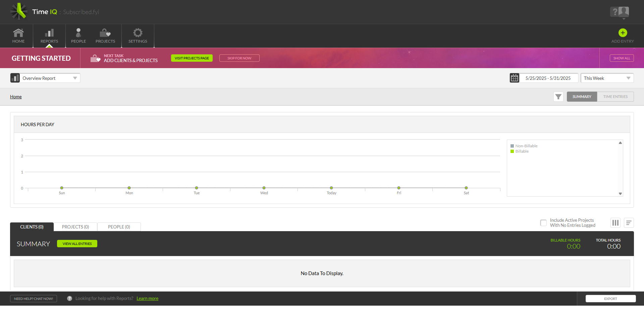Screen dimensions: 644x311
Task: Enable Include Active Projects With No Entries checkbox
Action: coord(543,223)
